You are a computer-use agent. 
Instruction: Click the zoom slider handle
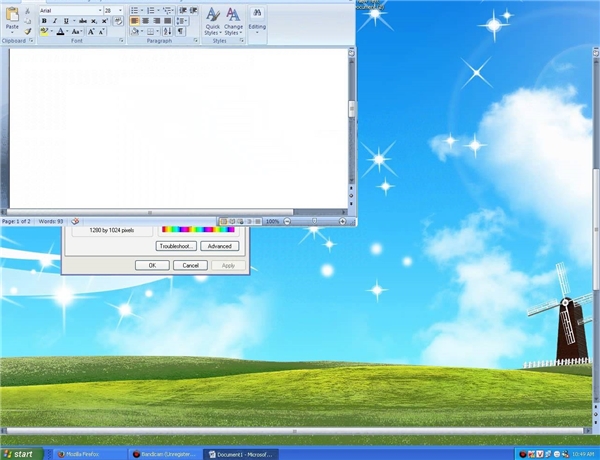click(315, 221)
